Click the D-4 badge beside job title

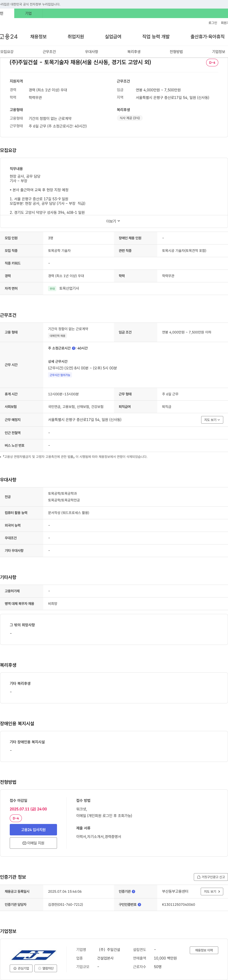coord(212,62)
